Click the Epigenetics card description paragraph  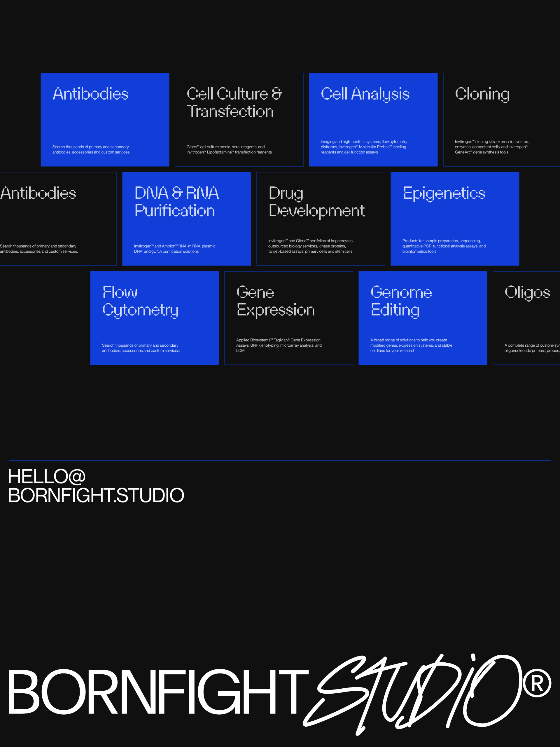[x=444, y=246]
